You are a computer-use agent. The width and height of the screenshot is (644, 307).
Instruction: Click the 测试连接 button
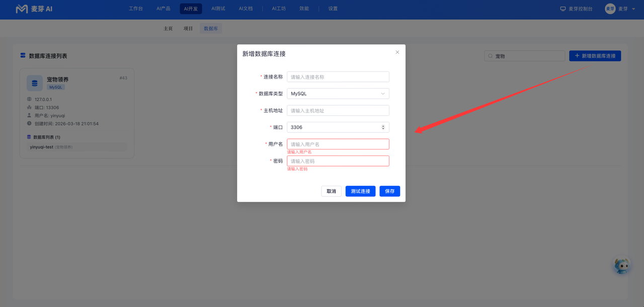360,191
